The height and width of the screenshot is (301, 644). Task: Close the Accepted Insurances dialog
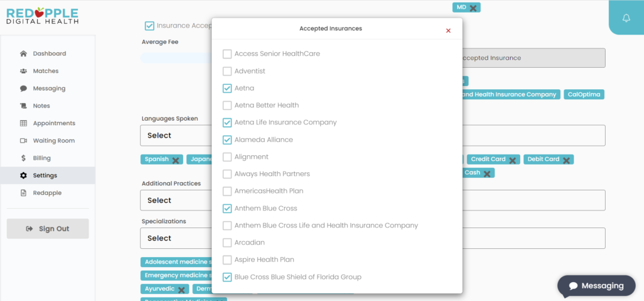(448, 31)
